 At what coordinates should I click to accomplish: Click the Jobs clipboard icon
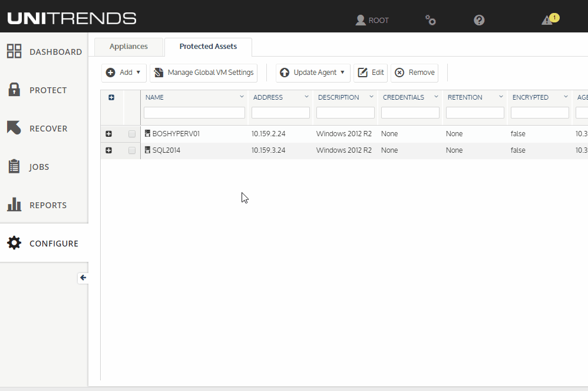pos(14,166)
